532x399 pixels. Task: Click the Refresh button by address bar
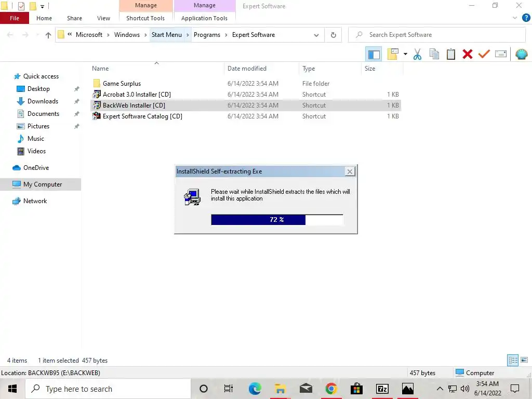pyautogui.click(x=333, y=35)
